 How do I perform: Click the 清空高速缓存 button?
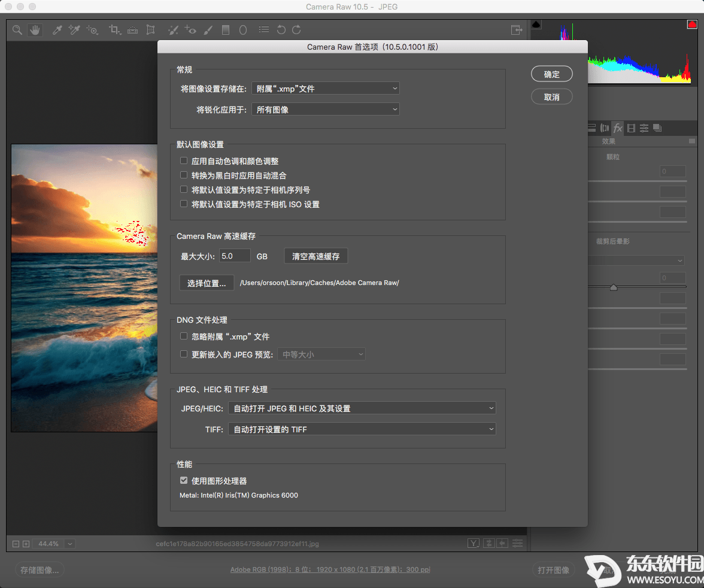coord(316,256)
